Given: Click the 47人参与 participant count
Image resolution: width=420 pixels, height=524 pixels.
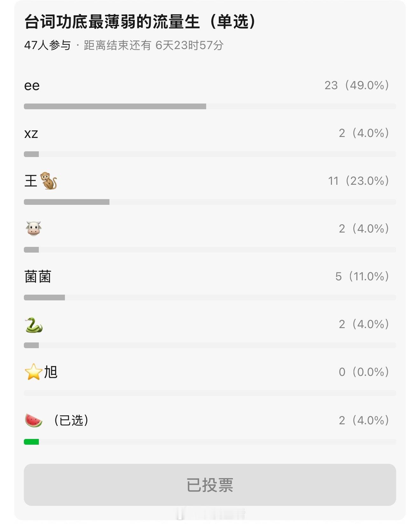Looking at the screenshot, I should tap(47, 45).
